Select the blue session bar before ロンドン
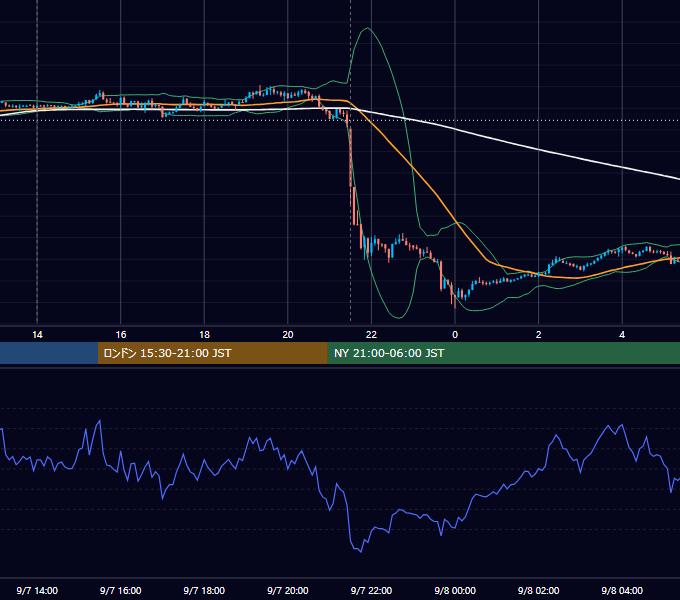This screenshot has height=600, width=680. pyautogui.click(x=49, y=353)
